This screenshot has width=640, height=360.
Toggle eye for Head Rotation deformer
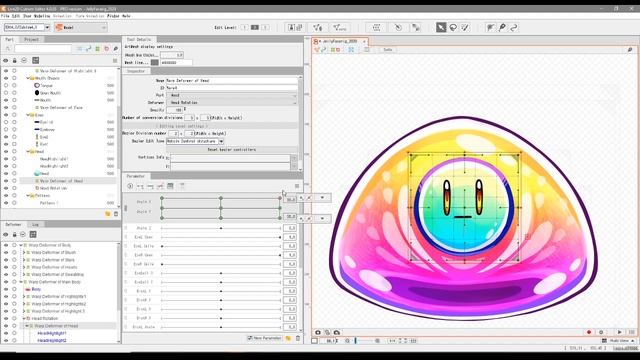click(x=6, y=318)
